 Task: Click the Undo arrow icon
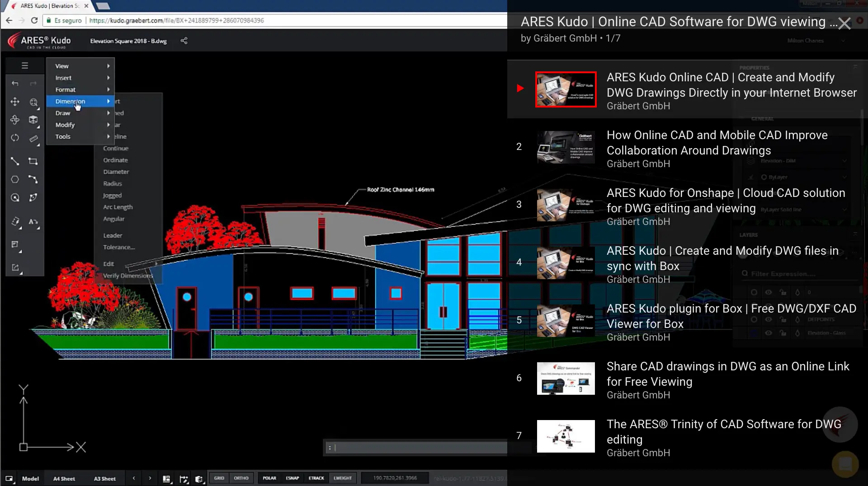coord(15,84)
